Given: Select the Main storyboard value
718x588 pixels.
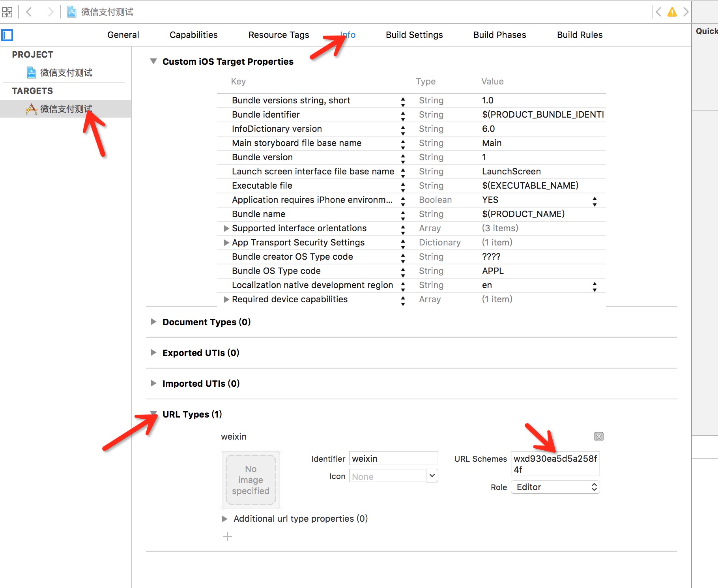Looking at the screenshot, I should (492, 143).
